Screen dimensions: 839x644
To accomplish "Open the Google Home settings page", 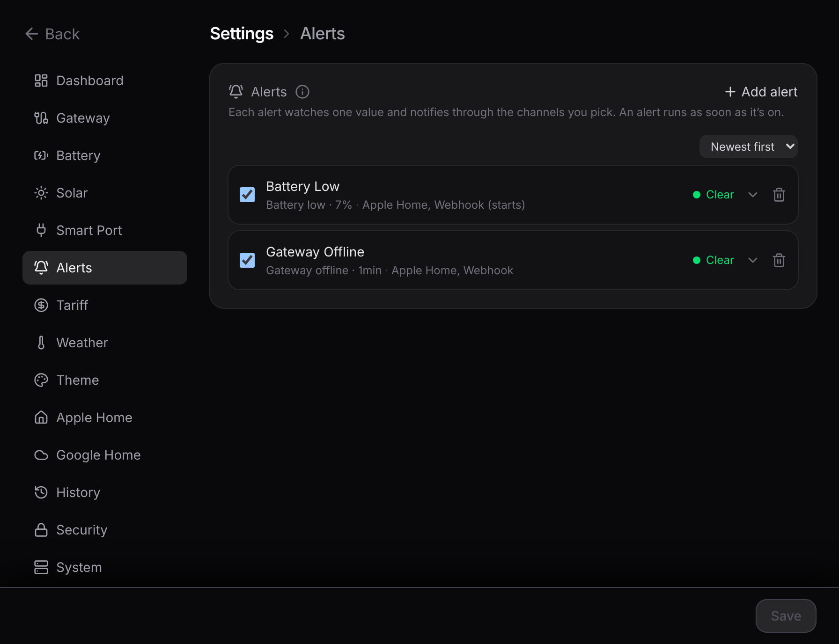I will pyautogui.click(x=105, y=455).
